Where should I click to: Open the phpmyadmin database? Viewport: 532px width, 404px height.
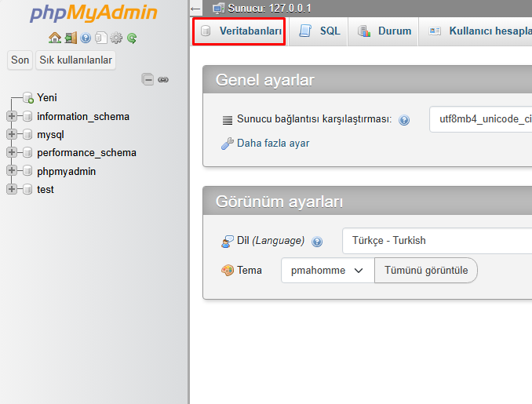(66, 171)
